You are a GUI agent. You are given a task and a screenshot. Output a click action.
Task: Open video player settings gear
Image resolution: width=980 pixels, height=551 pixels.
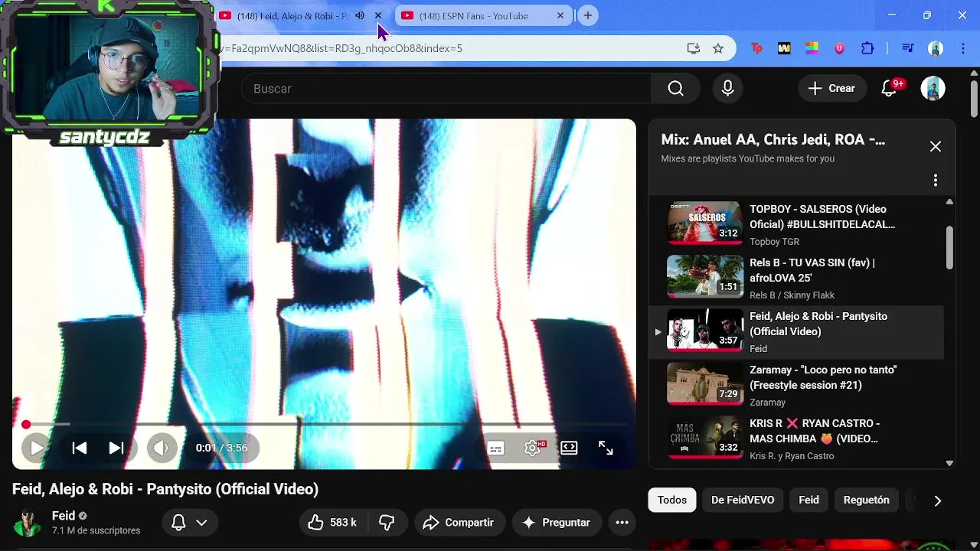534,448
